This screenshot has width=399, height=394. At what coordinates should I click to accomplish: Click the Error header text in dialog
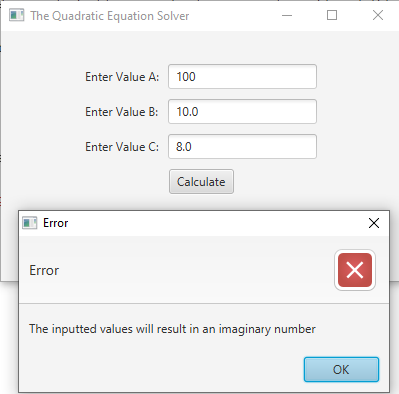coord(44,270)
